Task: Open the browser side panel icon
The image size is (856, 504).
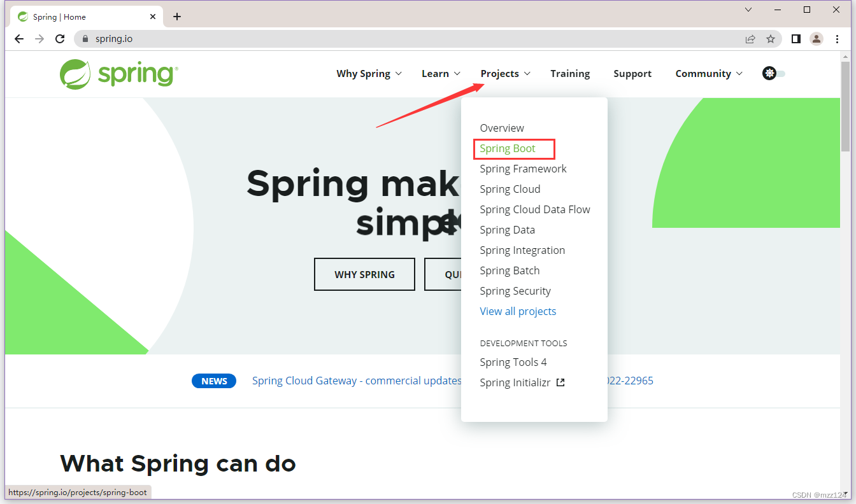Action: point(795,39)
